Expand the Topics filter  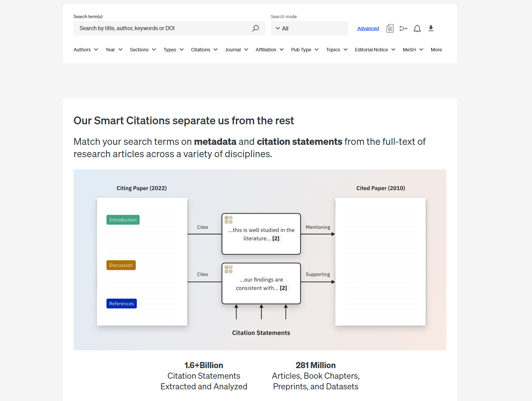pyautogui.click(x=337, y=50)
